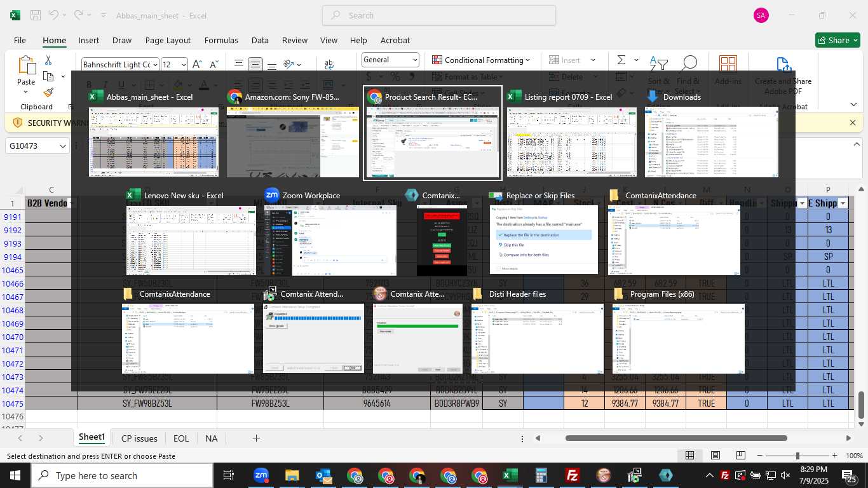Switch to the Data ribbon tab
The image size is (868, 488).
coord(260,40)
